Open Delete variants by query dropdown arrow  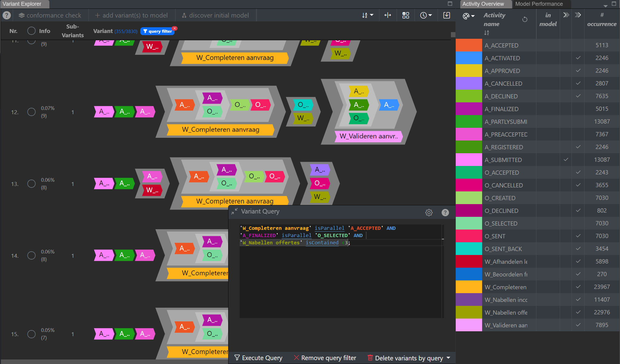(x=448, y=358)
